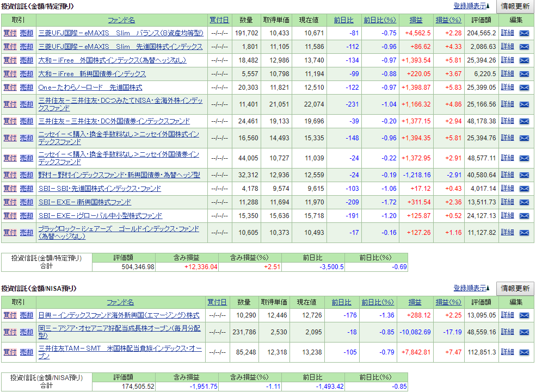Click envelope icon for 全海外株インデックスファンド row

click(x=524, y=104)
